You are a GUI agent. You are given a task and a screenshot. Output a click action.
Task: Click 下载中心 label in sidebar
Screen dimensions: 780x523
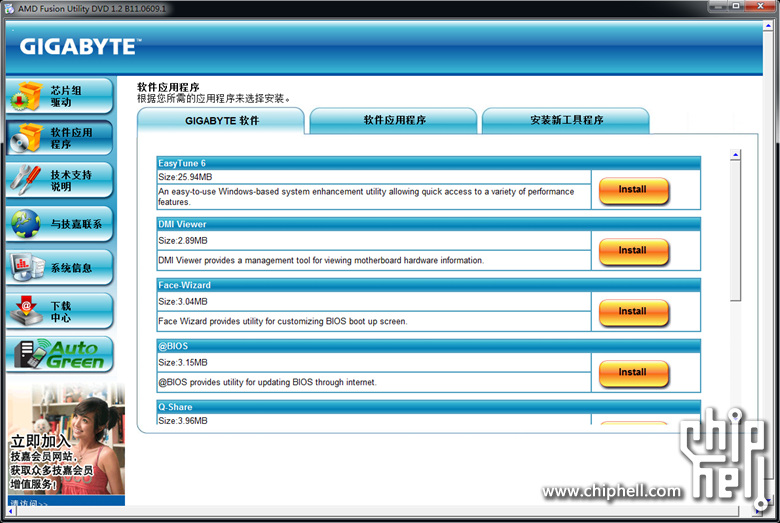[x=60, y=312]
